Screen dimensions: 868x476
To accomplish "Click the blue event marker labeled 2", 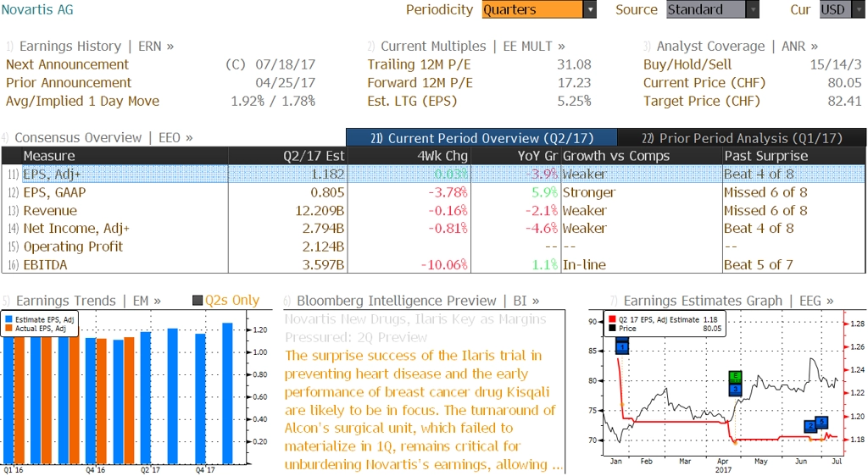I will [810, 426].
